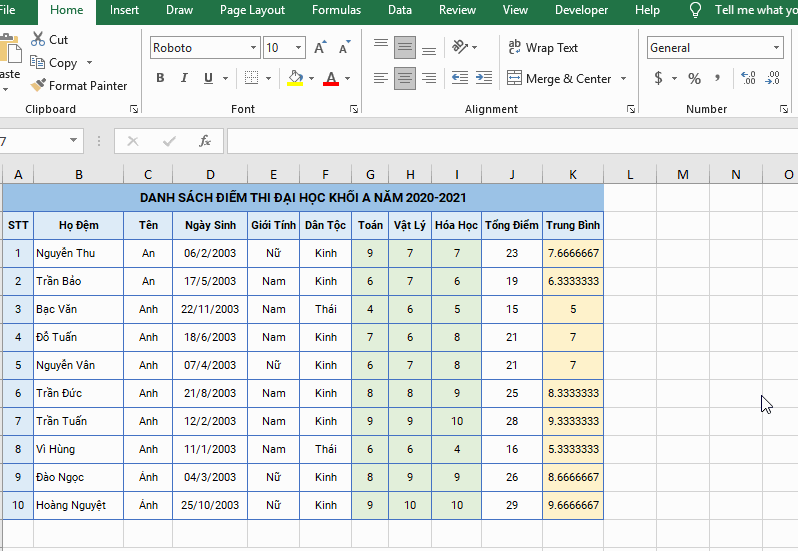Open Merge & Center dropdown arrow
The image size is (798, 551).
click(x=623, y=78)
